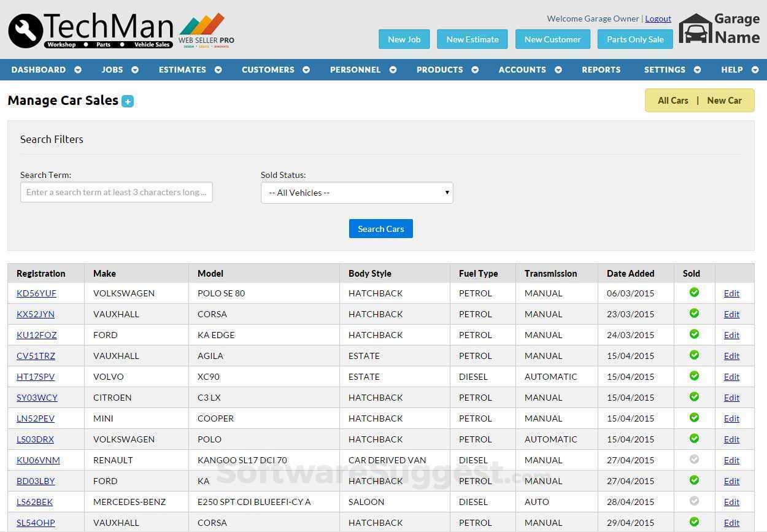The image size is (767, 532).
Task: Open the PERSONNEL menu
Action: [355, 69]
